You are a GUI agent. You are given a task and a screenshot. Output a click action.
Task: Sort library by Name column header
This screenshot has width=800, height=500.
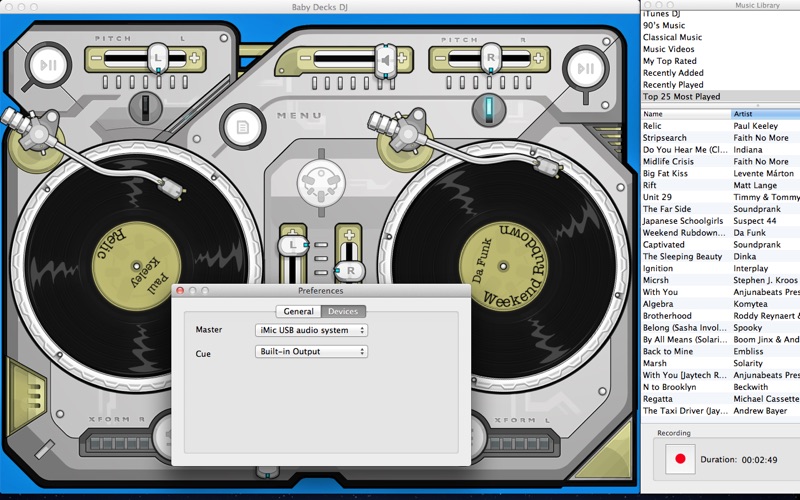pos(686,114)
